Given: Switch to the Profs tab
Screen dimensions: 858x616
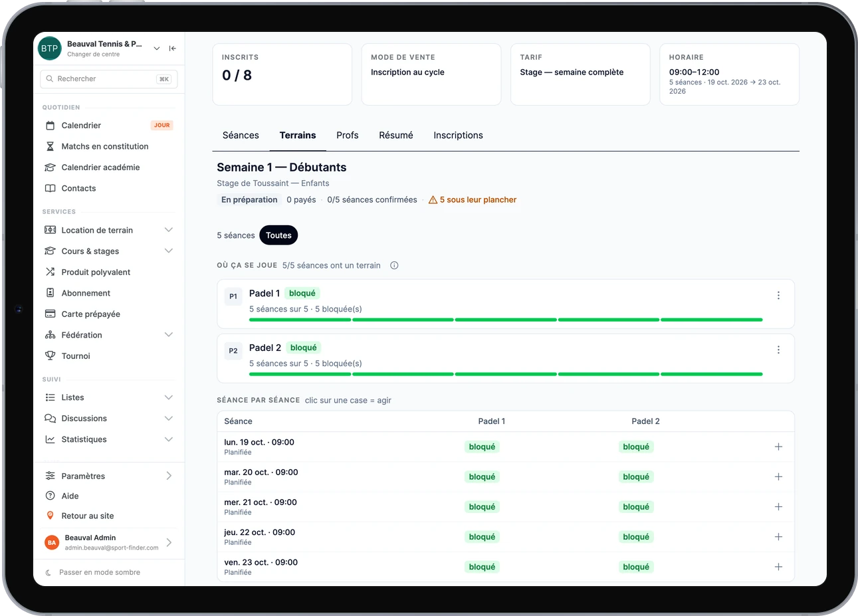Looking at the screenshot, I should tap(348, 136).
